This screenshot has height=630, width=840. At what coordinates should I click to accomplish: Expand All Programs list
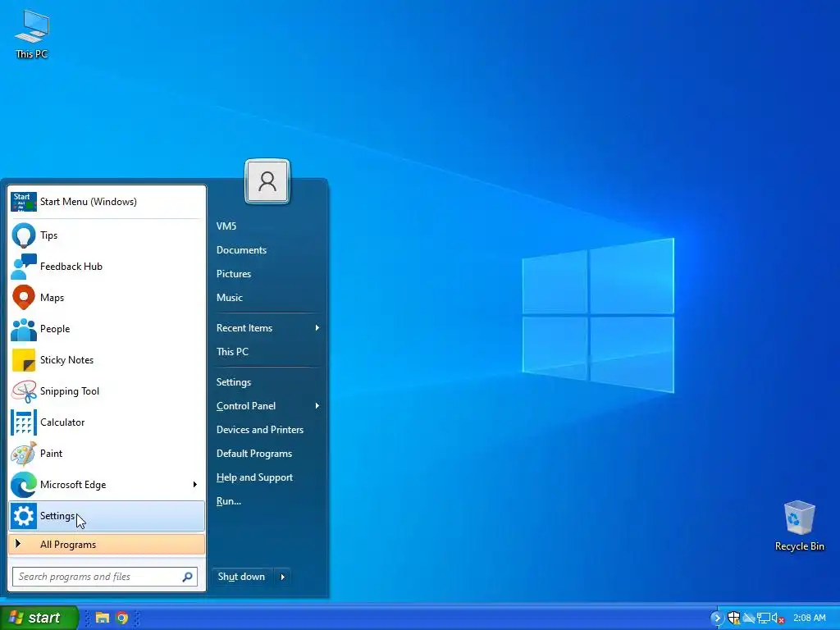107,545
